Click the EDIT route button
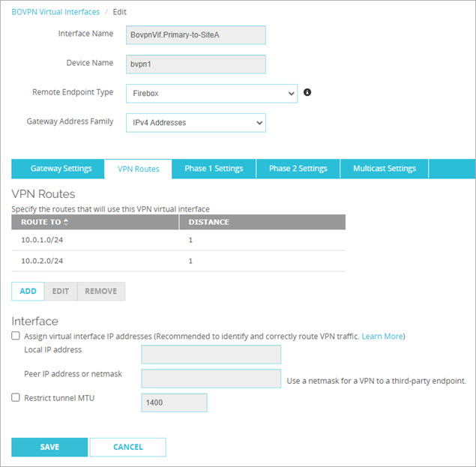Image resolution: width=476 pixels, height=467 pixels. (x=61, y=291)
